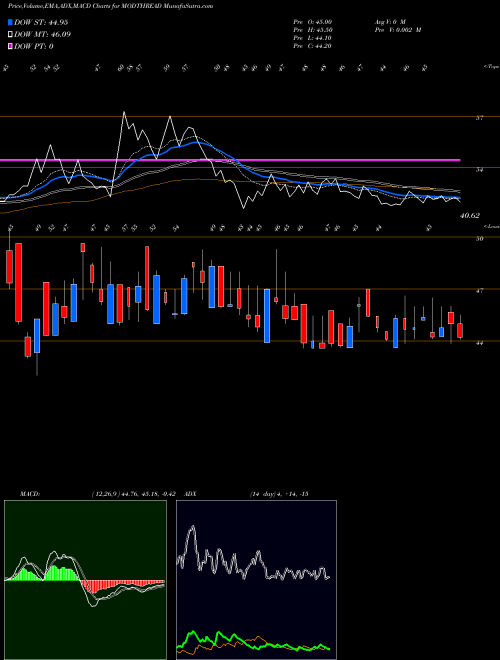This screenshot has width=500, height=660.
Task: Click the '<Lows' label at right edge
Action: tap(491, 226)
